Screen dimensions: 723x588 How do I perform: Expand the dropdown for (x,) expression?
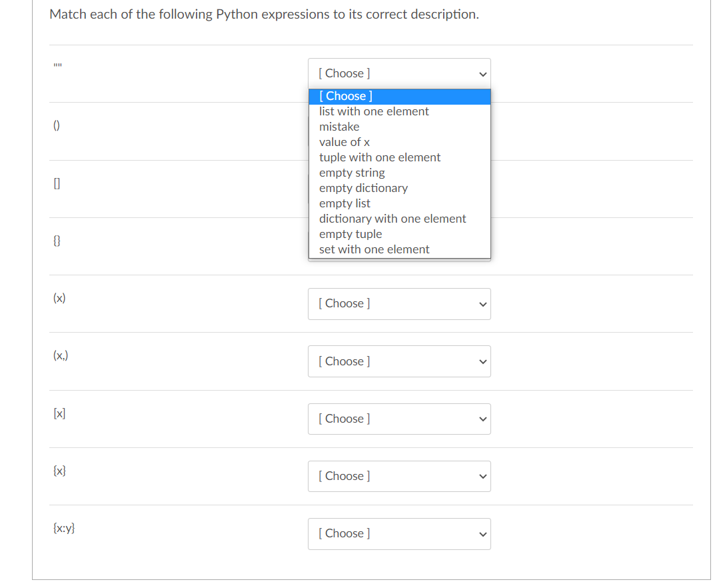398,361
